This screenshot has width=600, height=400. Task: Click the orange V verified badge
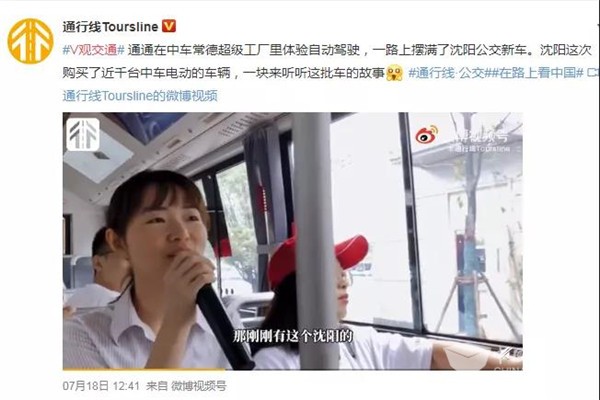coord(169,26)
